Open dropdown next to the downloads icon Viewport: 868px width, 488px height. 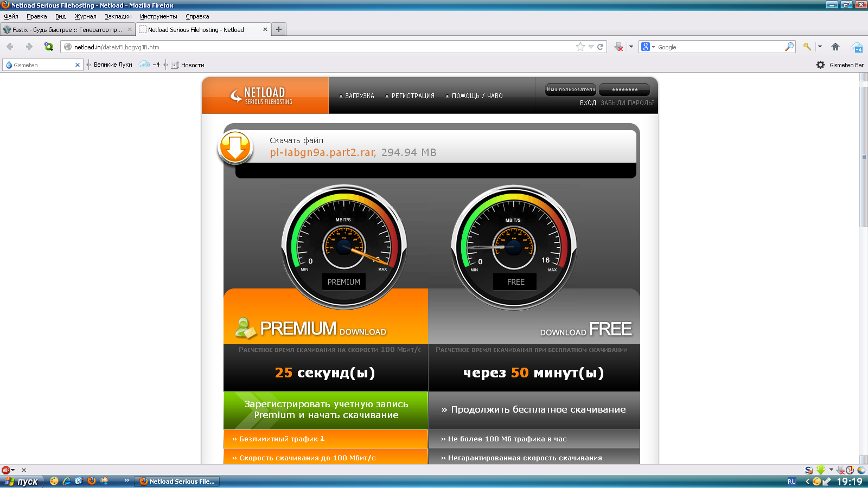tap(631, 47)
